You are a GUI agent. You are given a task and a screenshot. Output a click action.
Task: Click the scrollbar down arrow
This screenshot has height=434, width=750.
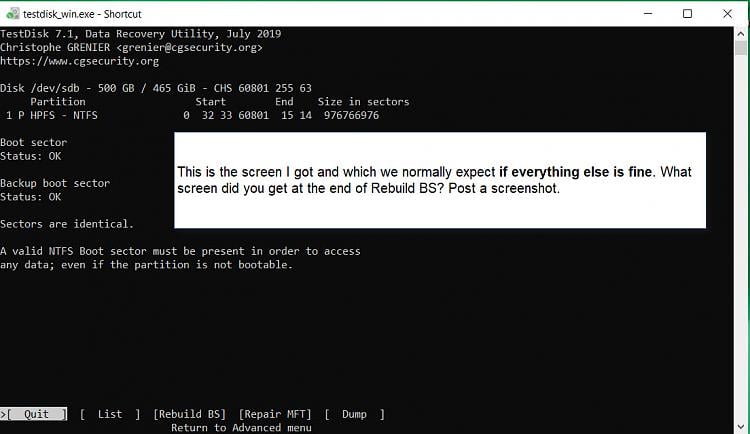tap(741, 426)
